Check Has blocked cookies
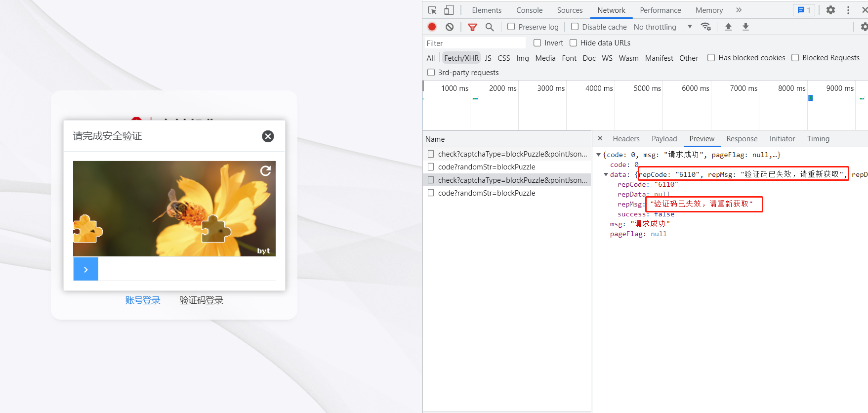The width and height of the screenshot is (868, 413). point(711,58)
